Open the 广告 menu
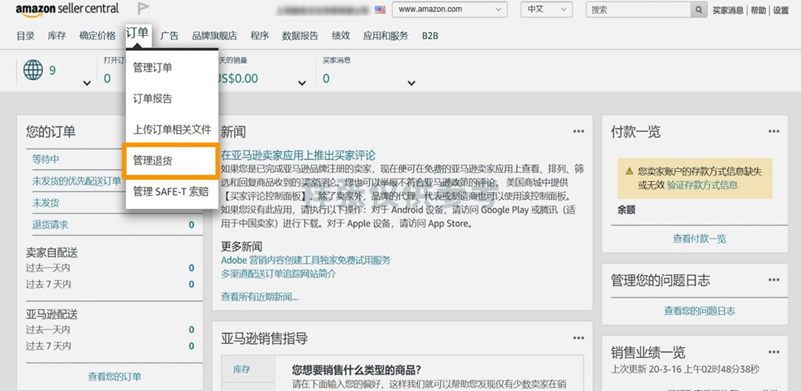This screenshot has width=801, height=391. tap(170, 36)
